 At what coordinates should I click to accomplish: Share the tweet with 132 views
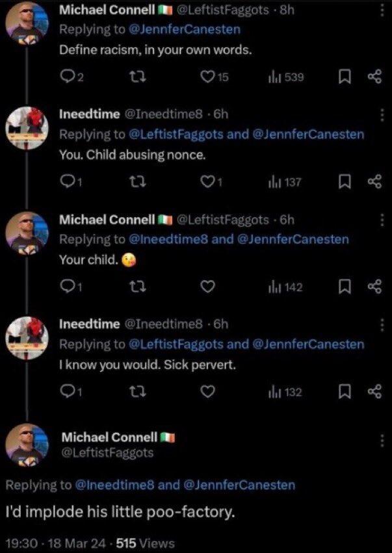point(374,392)
